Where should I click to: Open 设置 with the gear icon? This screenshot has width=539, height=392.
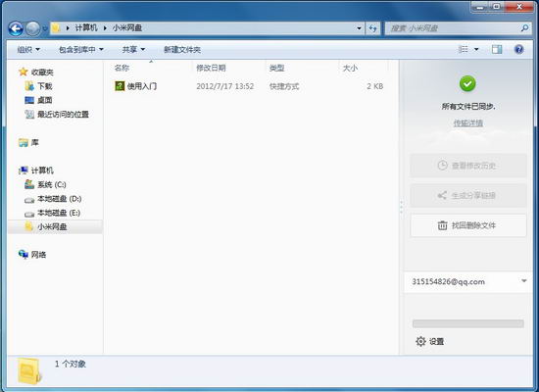pyautogui.click(x=429, y=341)
